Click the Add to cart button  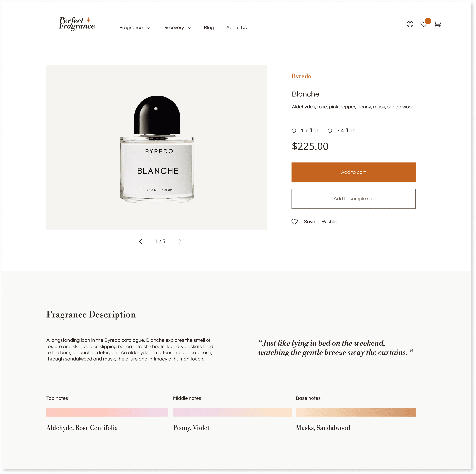click(353, 172)
